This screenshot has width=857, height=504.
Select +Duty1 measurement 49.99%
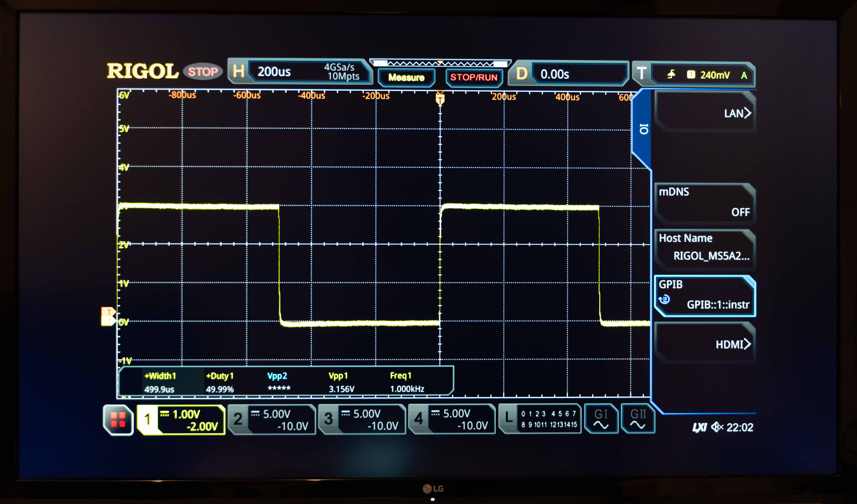[x=220, y=382]
